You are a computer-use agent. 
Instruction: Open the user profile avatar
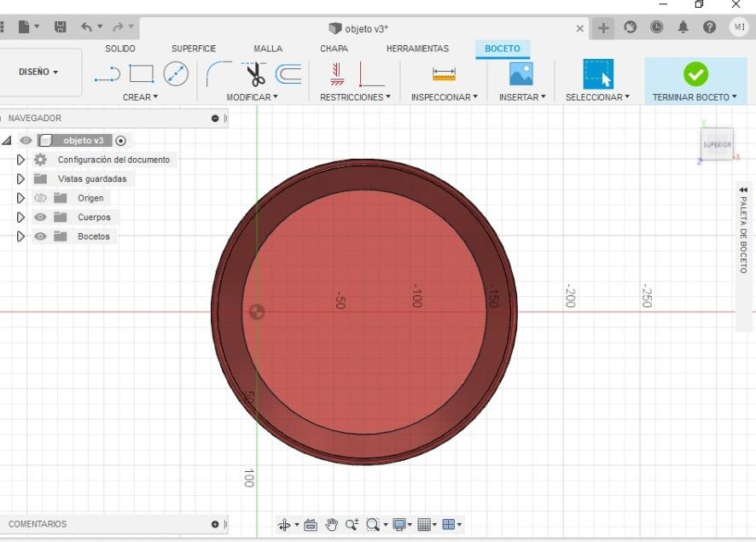739,27
